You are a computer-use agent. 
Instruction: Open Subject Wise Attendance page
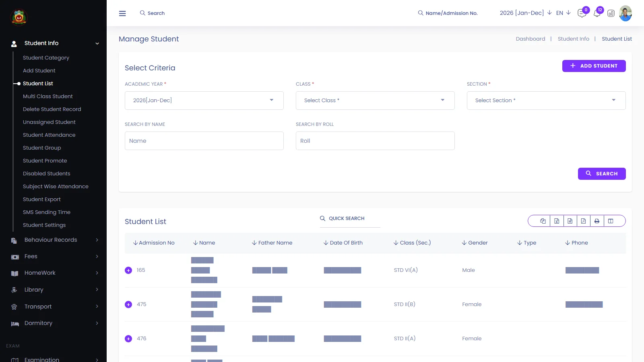pyautogui.click(x=56, y=187)
